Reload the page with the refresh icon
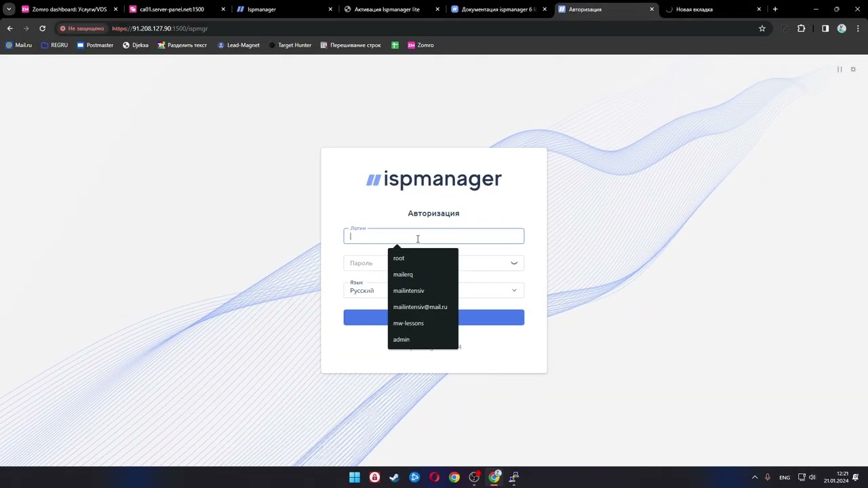Viewport: 868px width, 488px height. click(x=42, y=28)
